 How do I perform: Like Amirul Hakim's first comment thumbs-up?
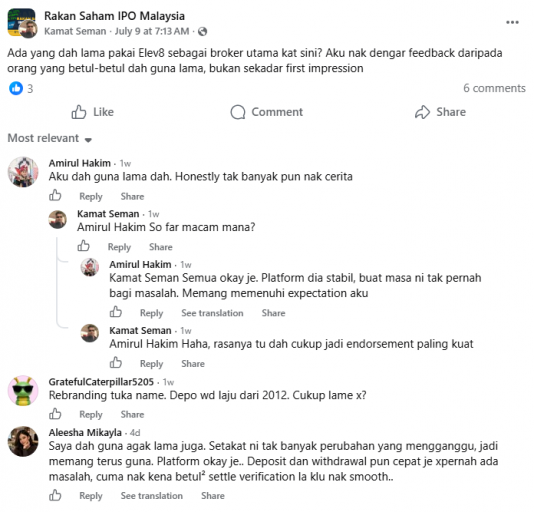(x=55, y=196)
